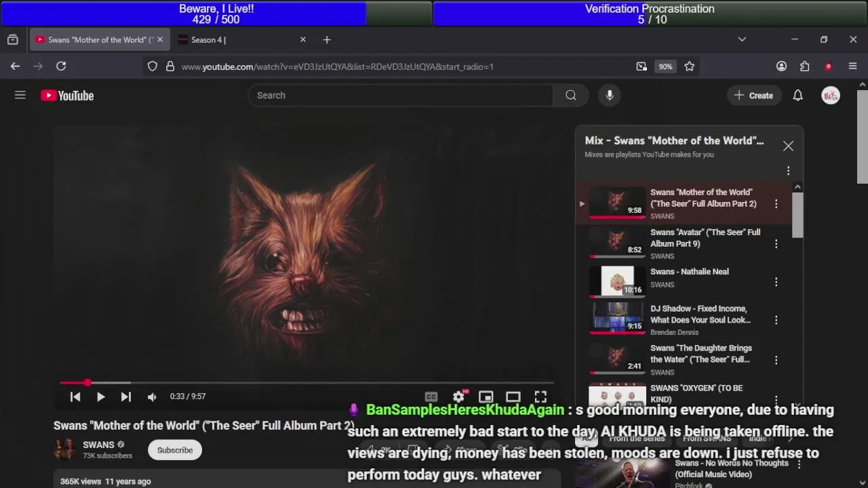Open options for The Daughter Brings the Water
868x488 pixels.
pyautogui.click(x=776, y=360)
